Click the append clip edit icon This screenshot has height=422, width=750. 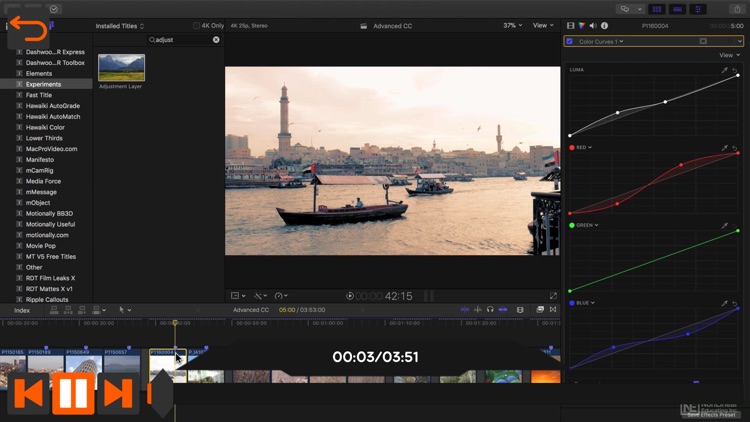(82, 310)
